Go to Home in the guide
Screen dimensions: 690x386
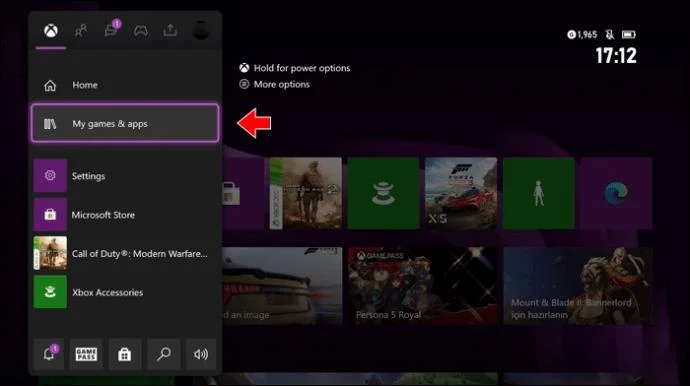click(125, 85)
